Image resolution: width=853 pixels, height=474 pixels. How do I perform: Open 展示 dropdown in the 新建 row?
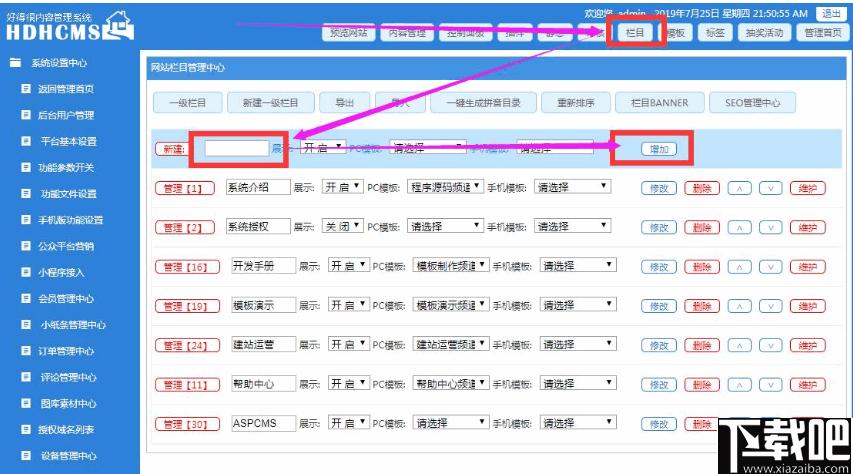323,147
